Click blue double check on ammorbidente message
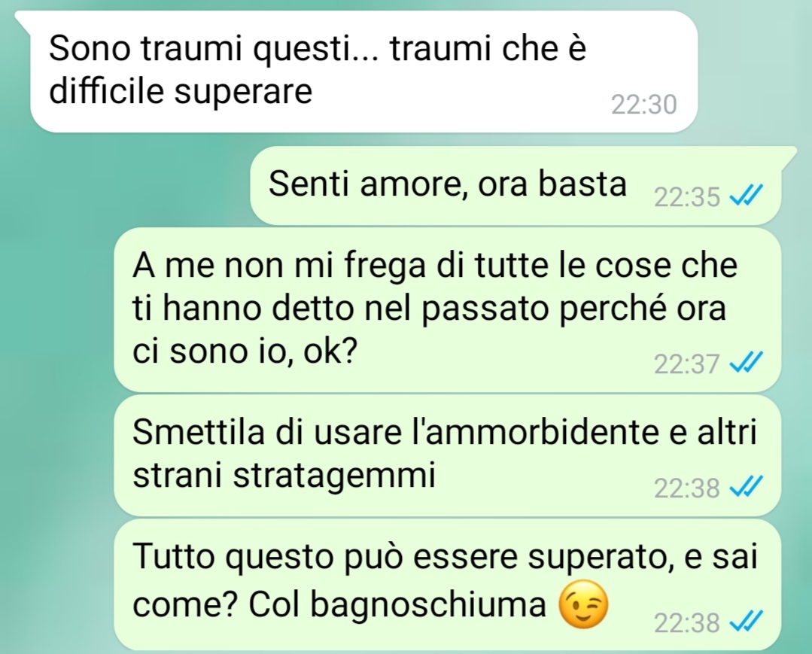 click(x=747, y=487)
